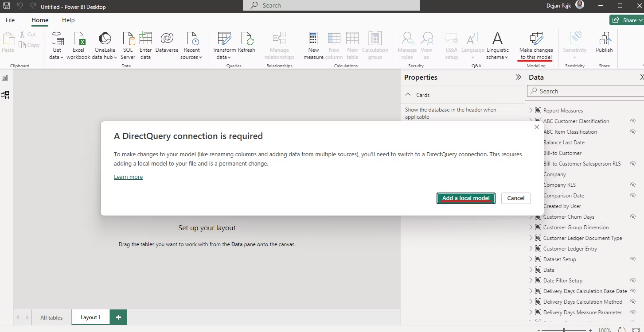The image size is (644, 332).
Task: Click the Add a local model button
Action: 466,198
